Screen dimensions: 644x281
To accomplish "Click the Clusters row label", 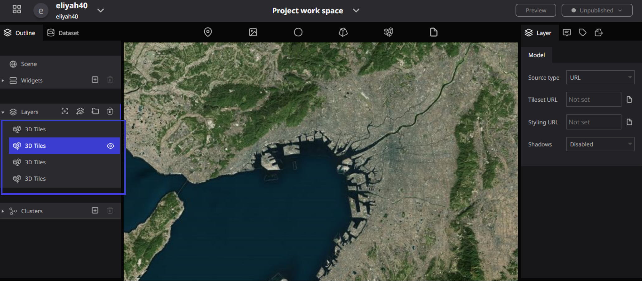I will point(32,211).
